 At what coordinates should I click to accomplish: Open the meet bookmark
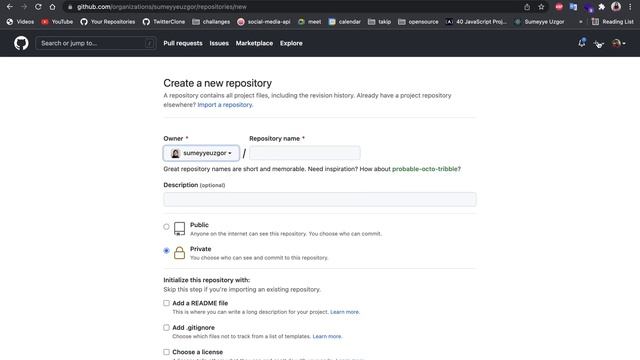(309, 22)
